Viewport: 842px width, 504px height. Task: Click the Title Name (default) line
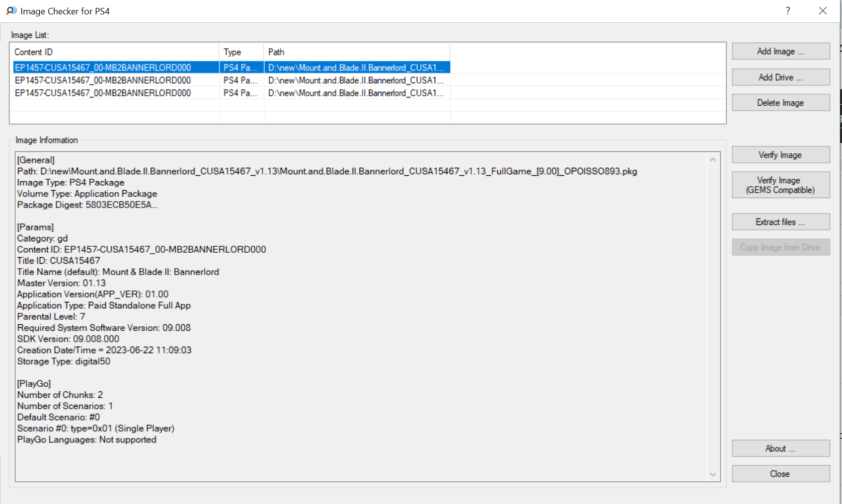point(118,272)
